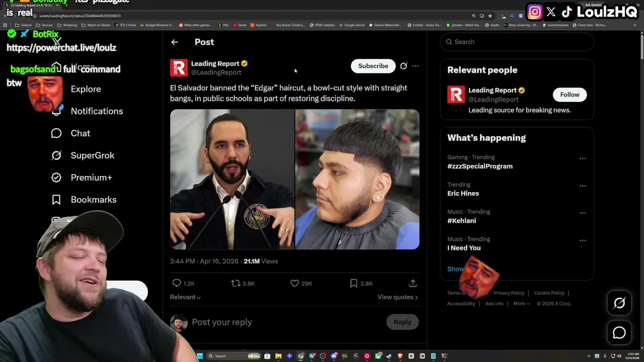Open the Google Gemini bookmark
Viewport: 644px width, 362px height.
(352, 25)
